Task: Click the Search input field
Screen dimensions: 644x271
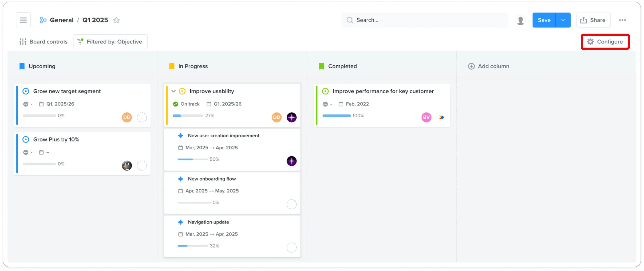Action: pos(425,20)
